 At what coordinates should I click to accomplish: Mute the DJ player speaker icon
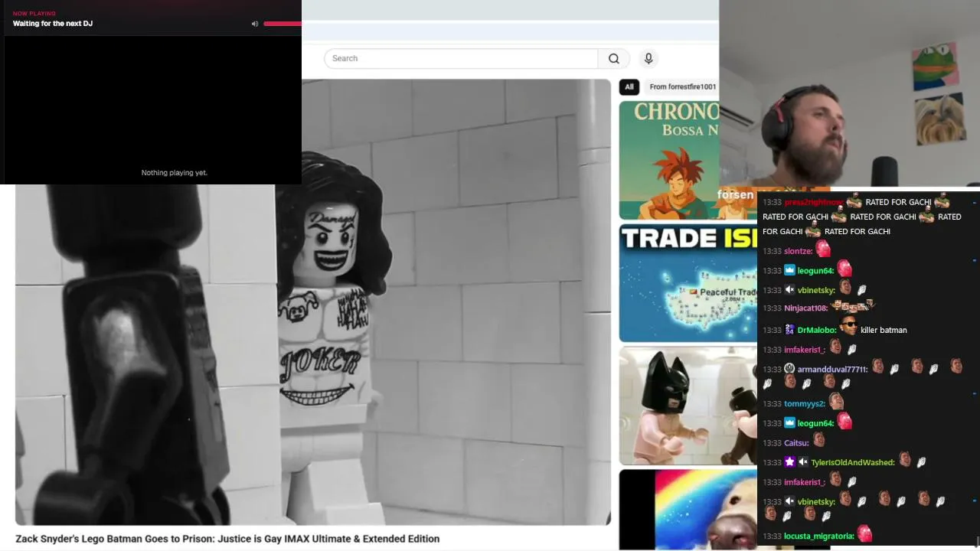255,24
